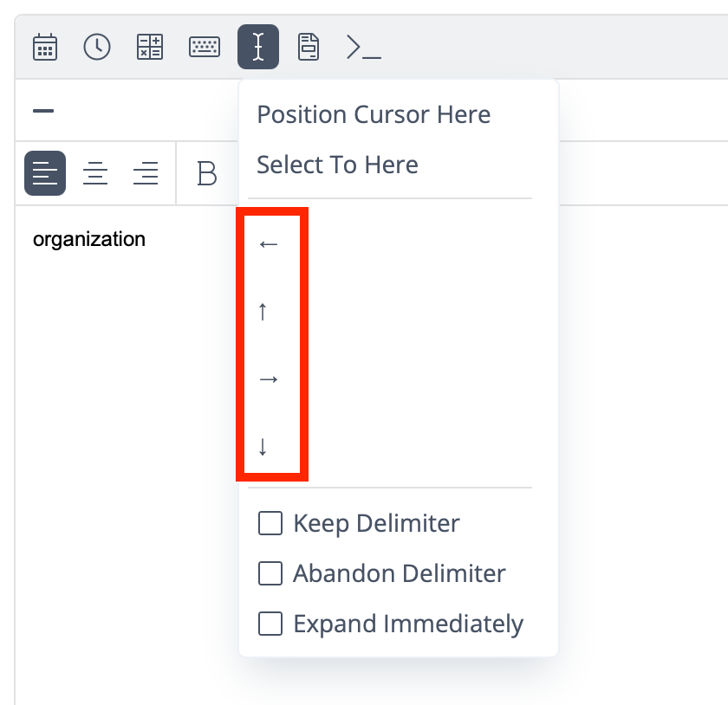Toggle bold formatting with B icon

(x=206, y=173)
